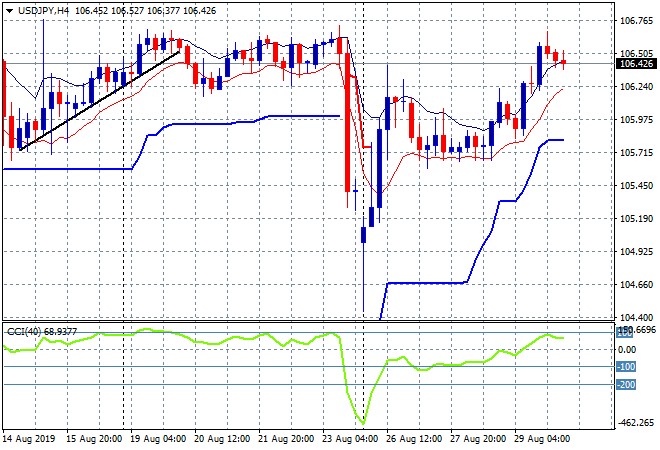Click the 106.505 price axis label
The image size is (660, 450).
pos(636,53)
